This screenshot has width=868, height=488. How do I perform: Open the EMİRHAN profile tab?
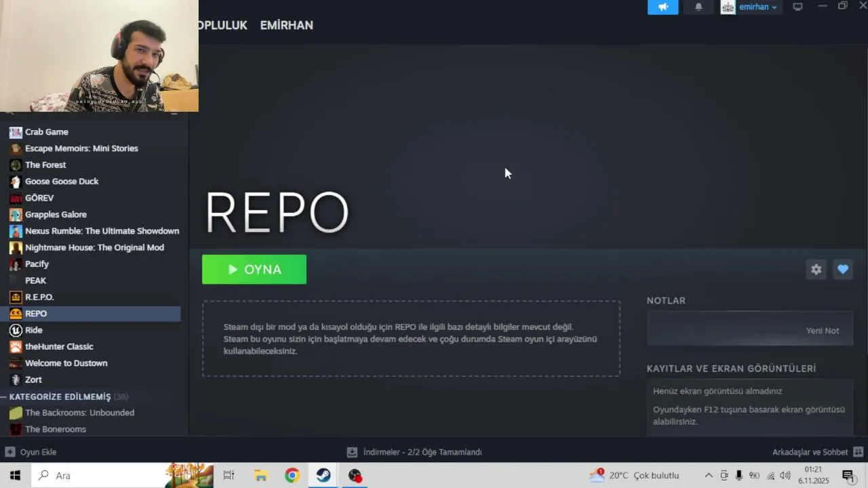286,25
